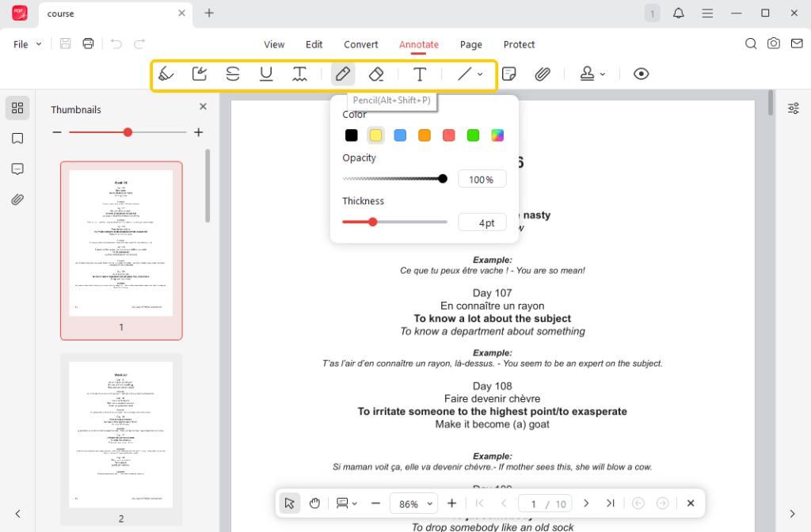Decrease thumbnail size with minus

(57, 132)
